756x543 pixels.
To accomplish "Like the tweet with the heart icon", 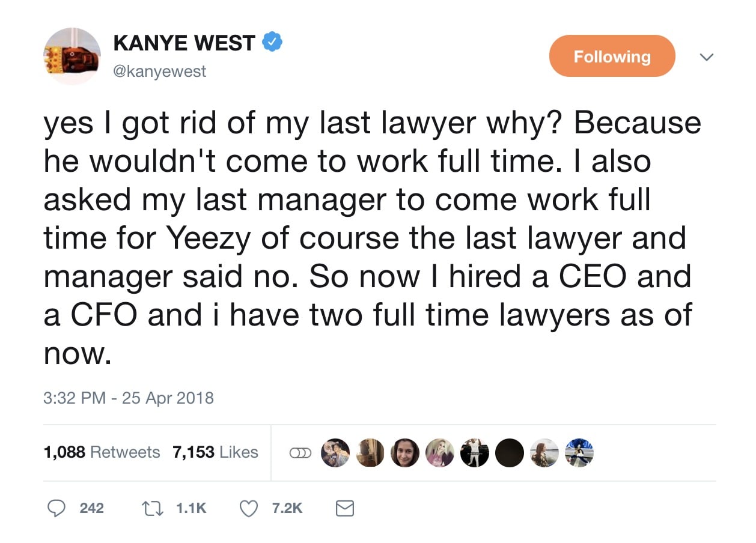I will [x=248, y=508].
